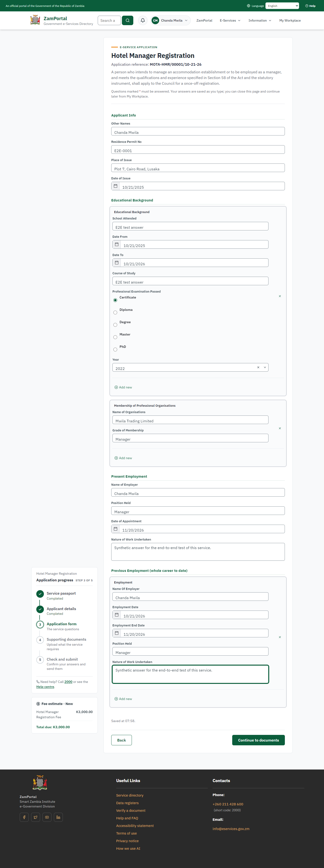
Task: Add new membership organisation entry
Action: [123, 458]
